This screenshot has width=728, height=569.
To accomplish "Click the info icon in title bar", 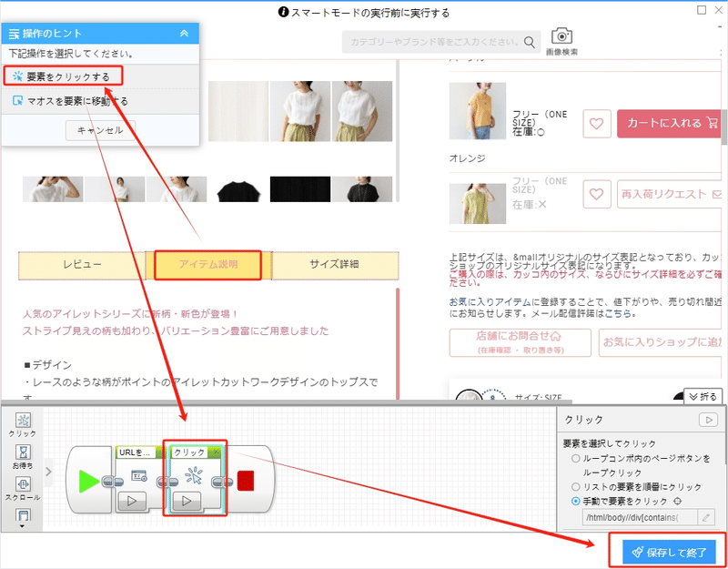I will [283, 13].
